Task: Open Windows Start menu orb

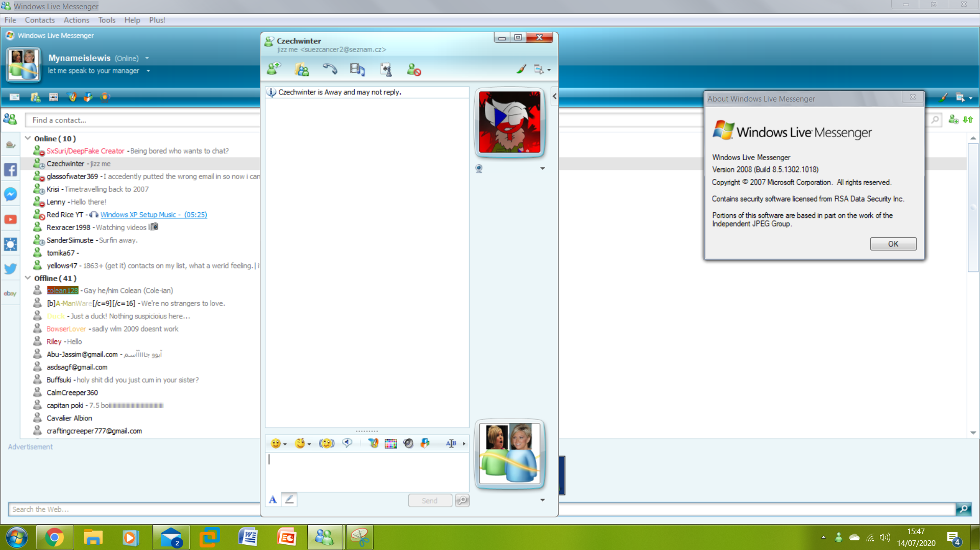Action: pos(16,537)
